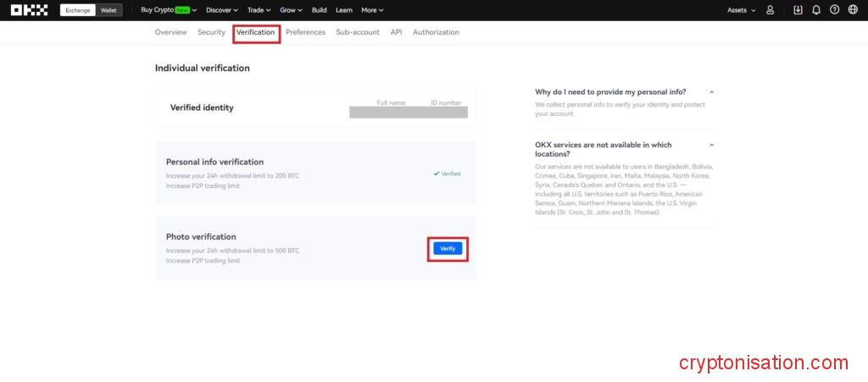Click the download app icon

[798, 10]
